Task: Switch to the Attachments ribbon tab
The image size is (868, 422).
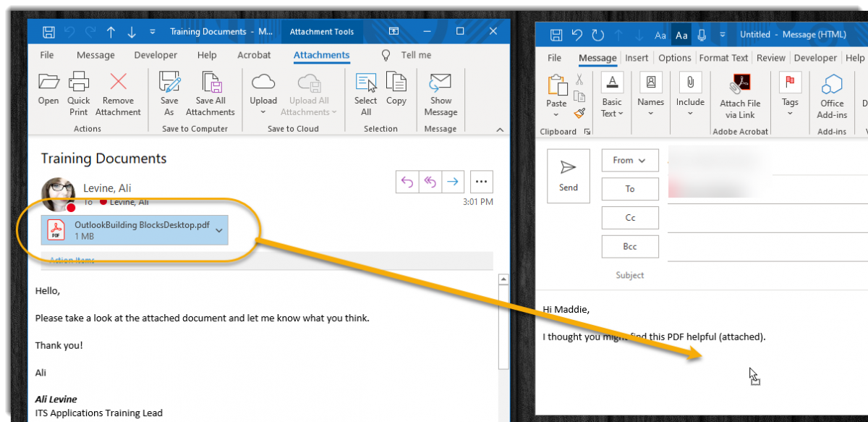Action: 321,55
